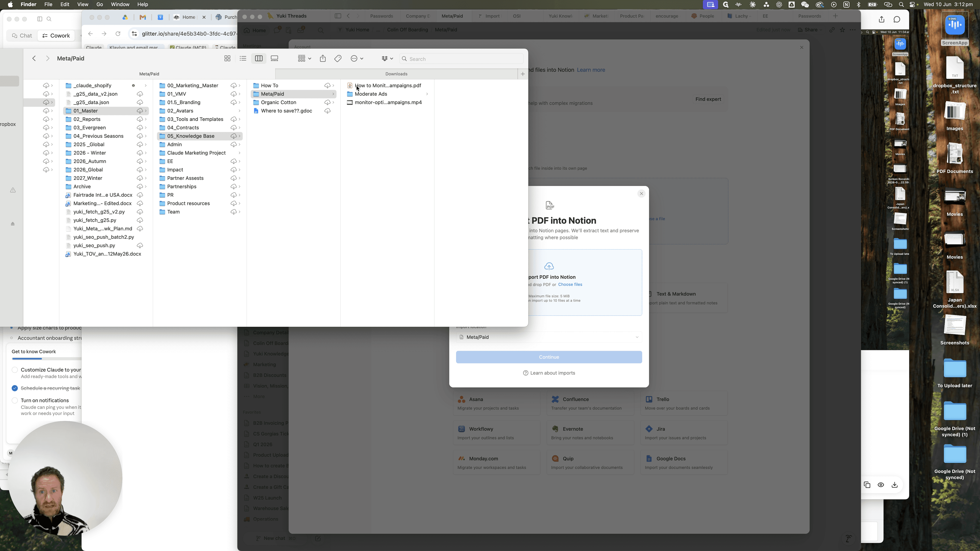Open the File menu

[x=48, y=5]
